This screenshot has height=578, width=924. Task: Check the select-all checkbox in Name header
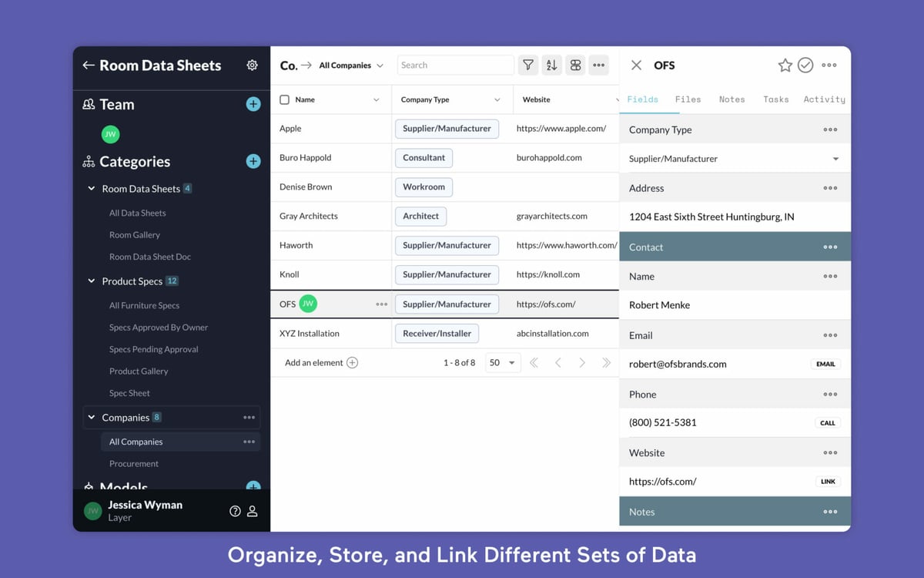pyautogui.click(x=285, y=99)
